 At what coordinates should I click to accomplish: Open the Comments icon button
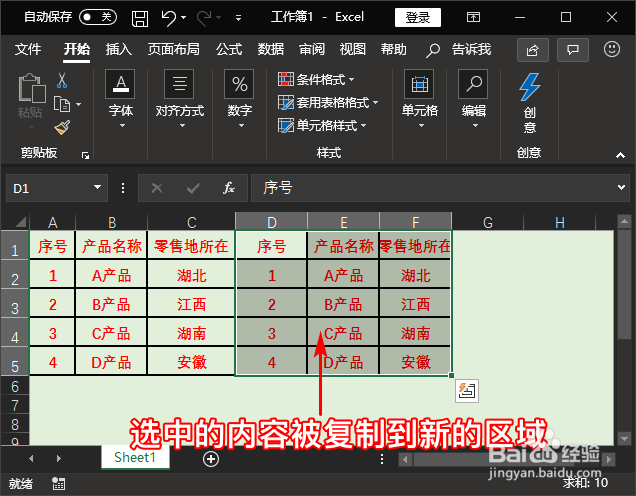pos(573,50)
